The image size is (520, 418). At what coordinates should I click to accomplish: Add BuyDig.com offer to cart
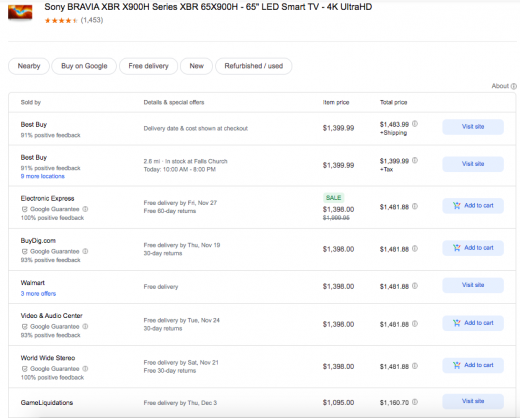click(x=473, y=248)
